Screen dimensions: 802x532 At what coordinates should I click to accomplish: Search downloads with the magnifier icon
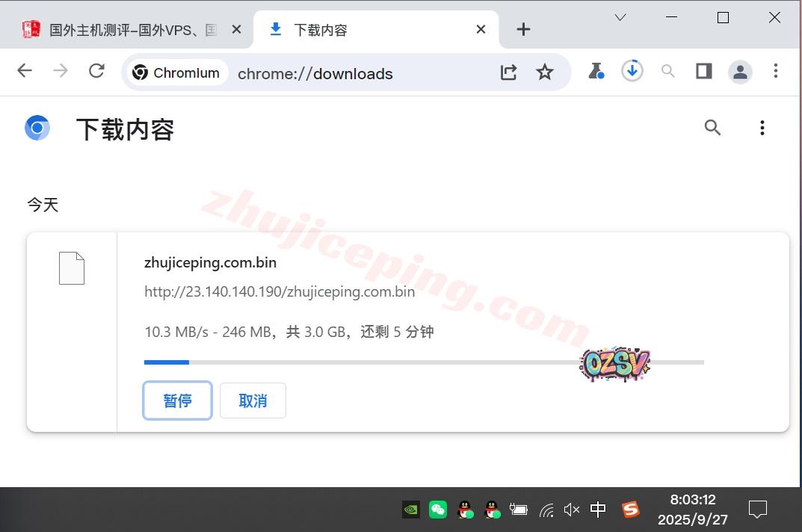(x=712, y=128)
